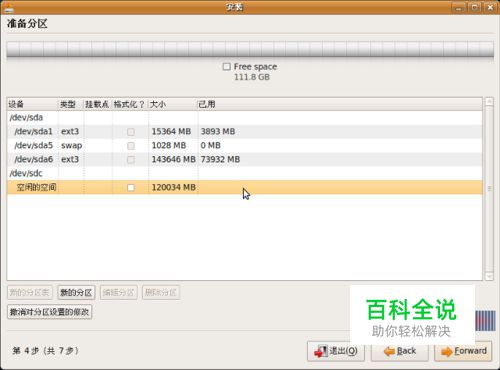Select the highlighted free space row
500x370 pixels.
245,187
